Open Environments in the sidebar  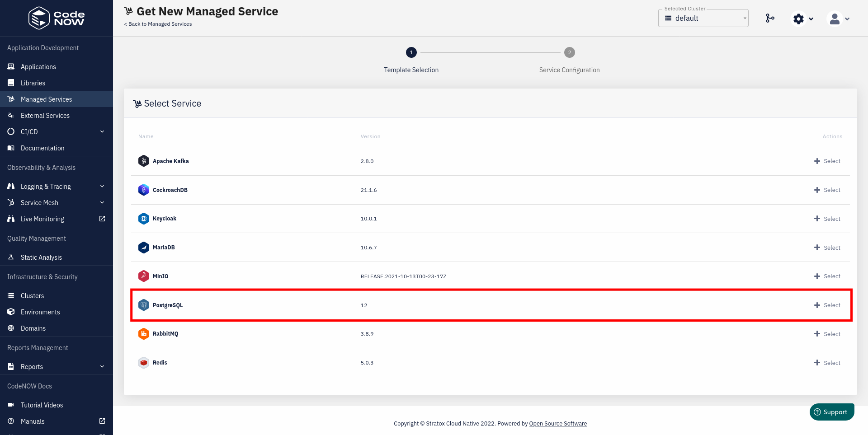point(57,312)
